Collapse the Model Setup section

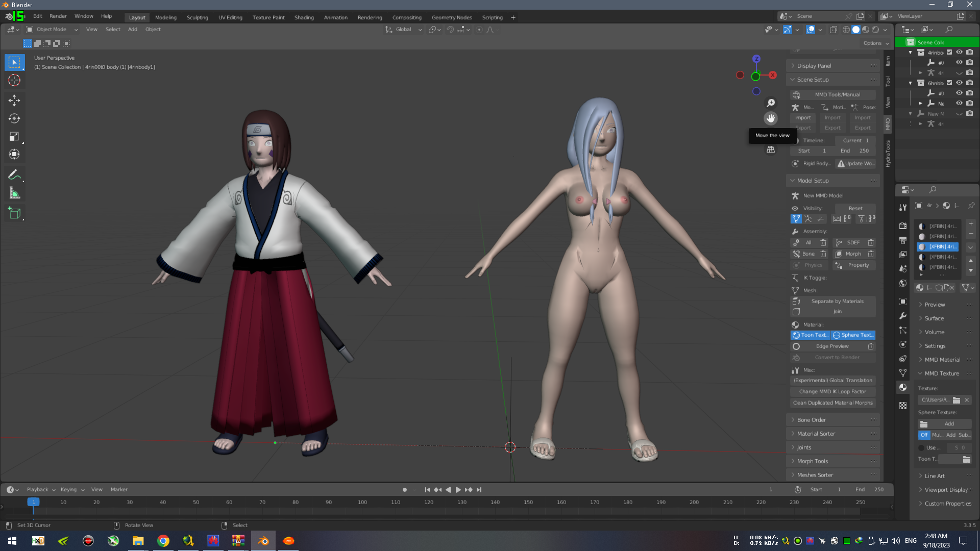tap(833, 181)
